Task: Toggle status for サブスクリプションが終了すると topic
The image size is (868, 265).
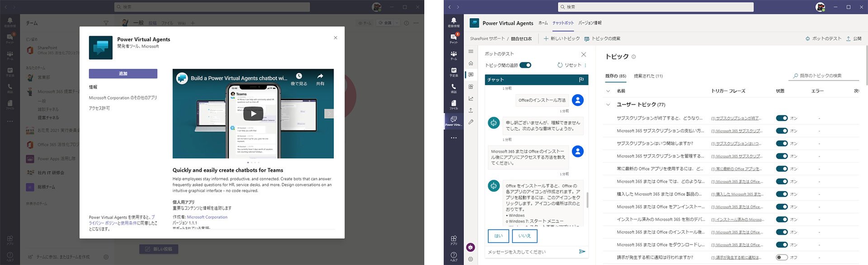Action: pyautogui.click(x=782, y=118)
